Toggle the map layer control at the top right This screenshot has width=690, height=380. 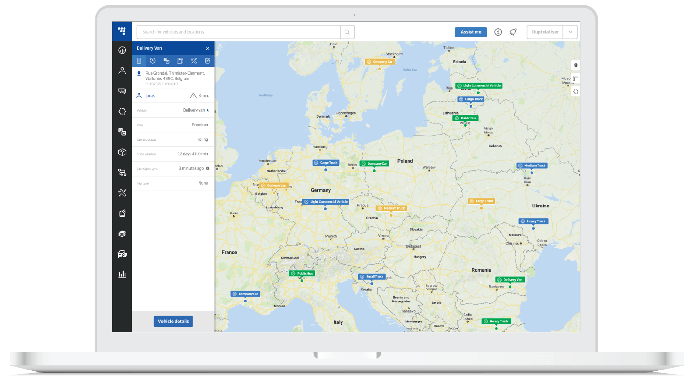pos(575,65)
